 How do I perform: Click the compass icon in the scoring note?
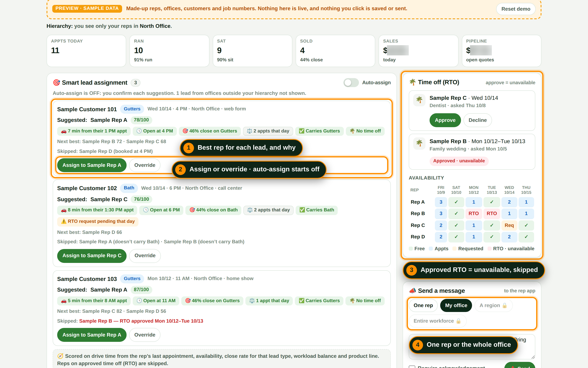pos(60,356)
